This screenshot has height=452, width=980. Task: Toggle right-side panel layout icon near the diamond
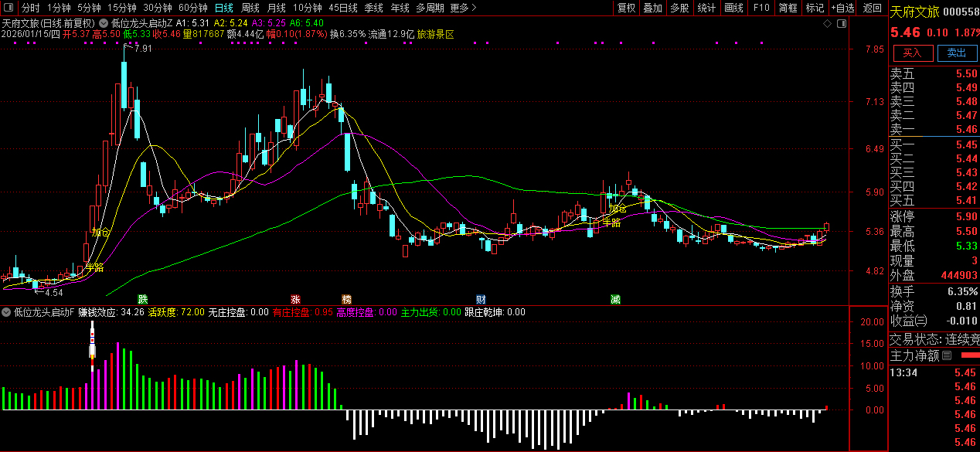tap(842, 24)
